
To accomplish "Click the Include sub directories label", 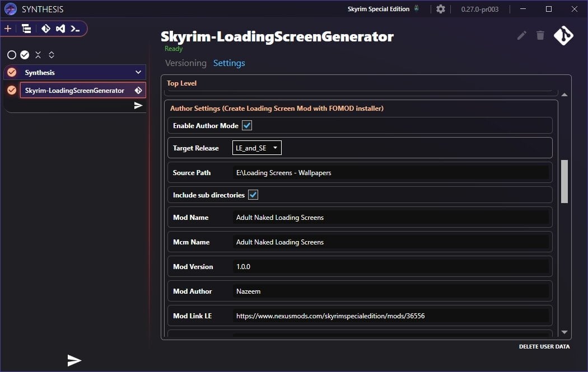I will click(208, 195).
